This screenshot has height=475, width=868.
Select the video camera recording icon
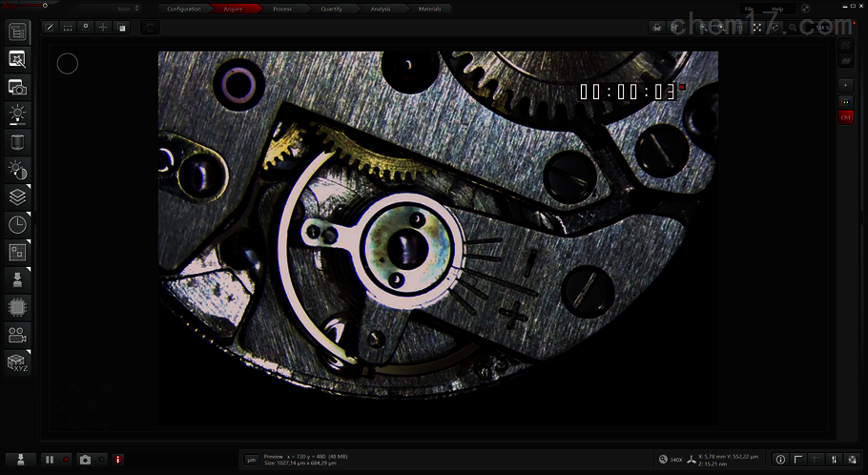pyautogui.click(x=17, y=335)
